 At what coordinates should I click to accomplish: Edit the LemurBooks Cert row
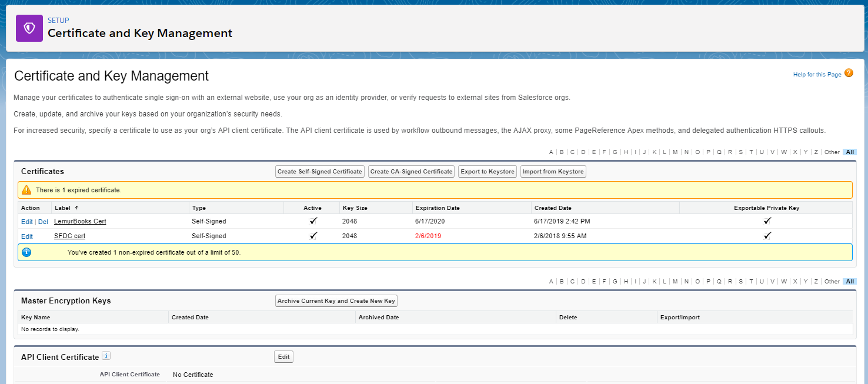click(27, 222)
